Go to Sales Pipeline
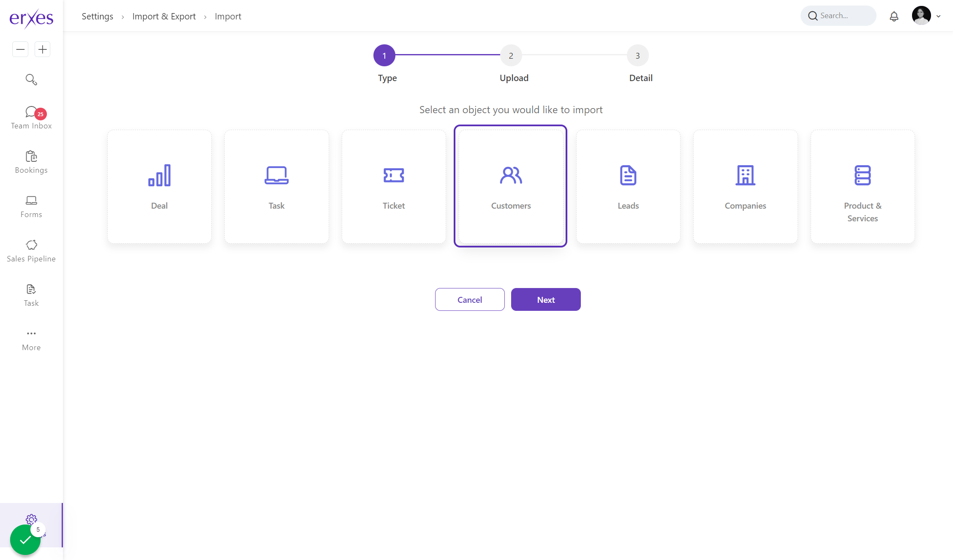The image size is (953, 560). [31, 251]
